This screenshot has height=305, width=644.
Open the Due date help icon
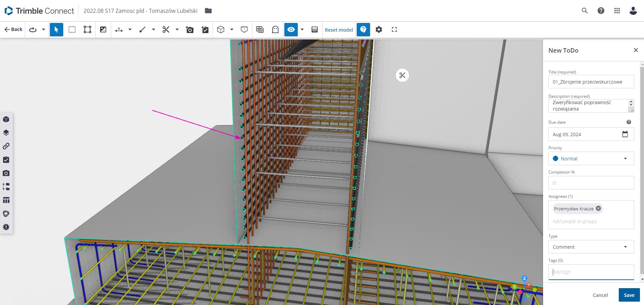pos(629,122)
